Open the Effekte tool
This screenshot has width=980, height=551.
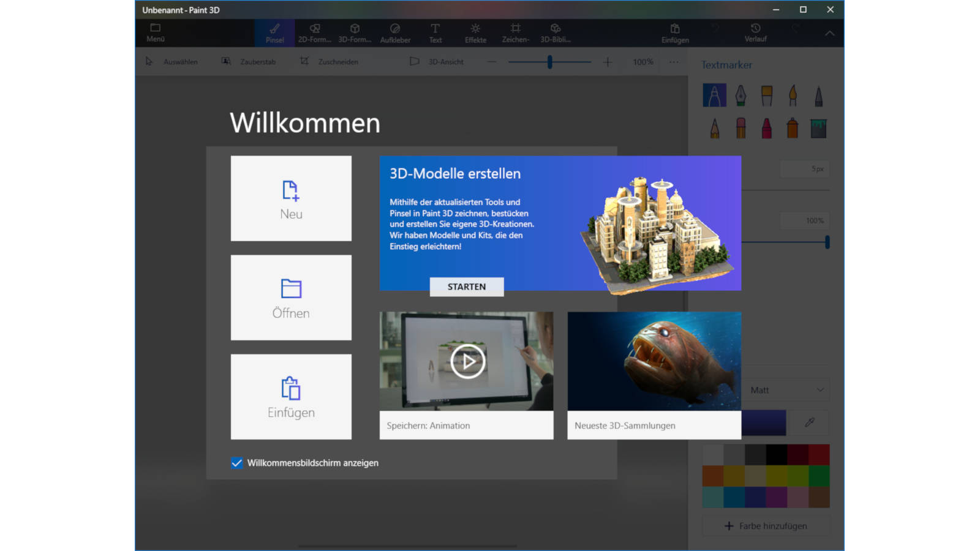pyautogui.click(x=475, y=33)
